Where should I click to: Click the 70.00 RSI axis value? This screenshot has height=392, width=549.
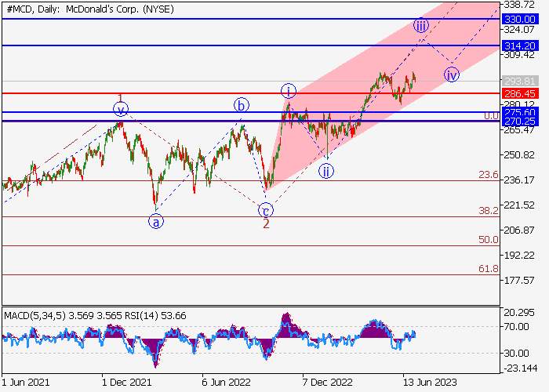(516, 327)
